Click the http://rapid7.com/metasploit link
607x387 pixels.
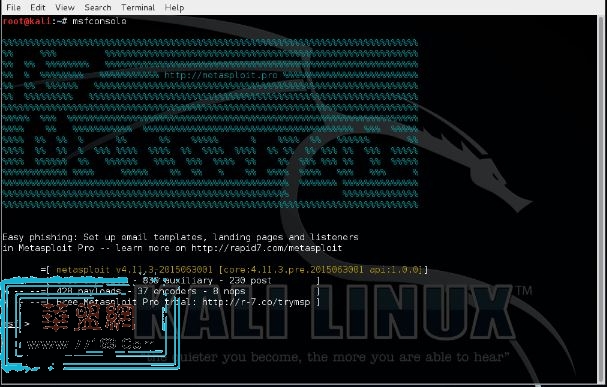[x=267, y=248]
